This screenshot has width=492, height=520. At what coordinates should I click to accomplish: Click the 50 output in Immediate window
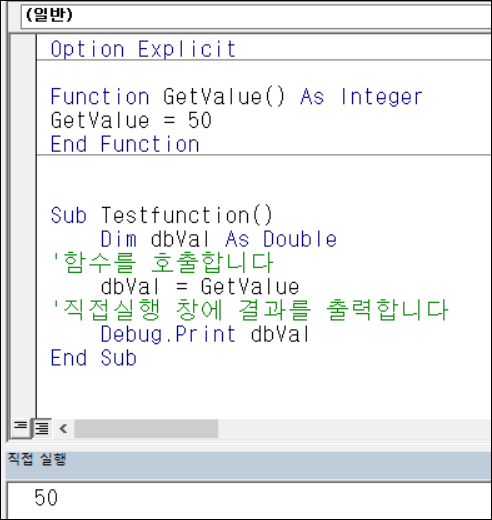point(46,498)
